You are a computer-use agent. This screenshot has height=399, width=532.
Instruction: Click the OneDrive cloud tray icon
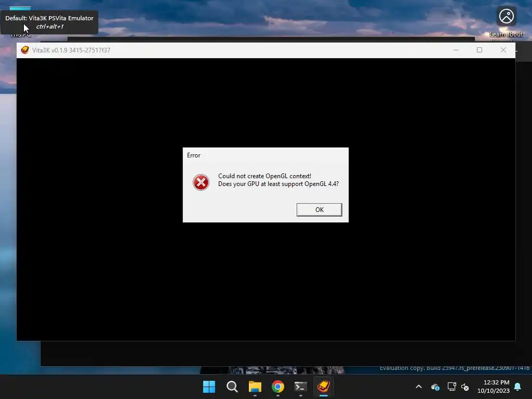click(435, 387)
